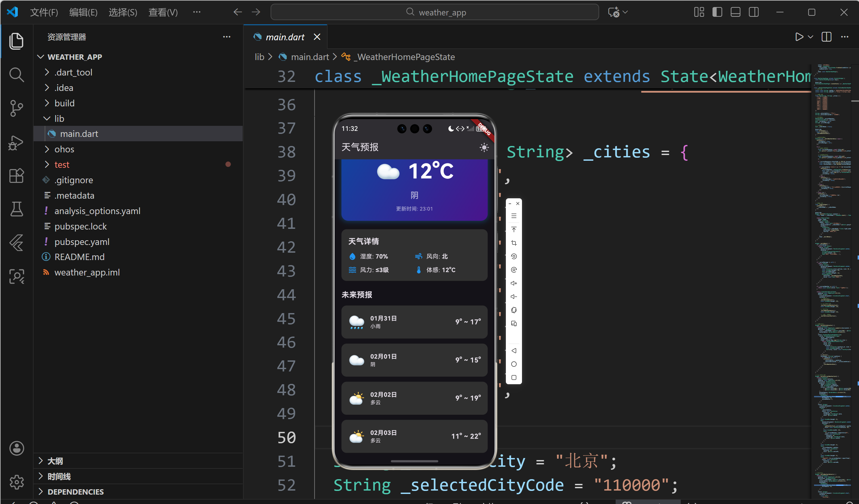Open Source Control view in activity bar
The image size is (859, 504).
tap(16, 108)
